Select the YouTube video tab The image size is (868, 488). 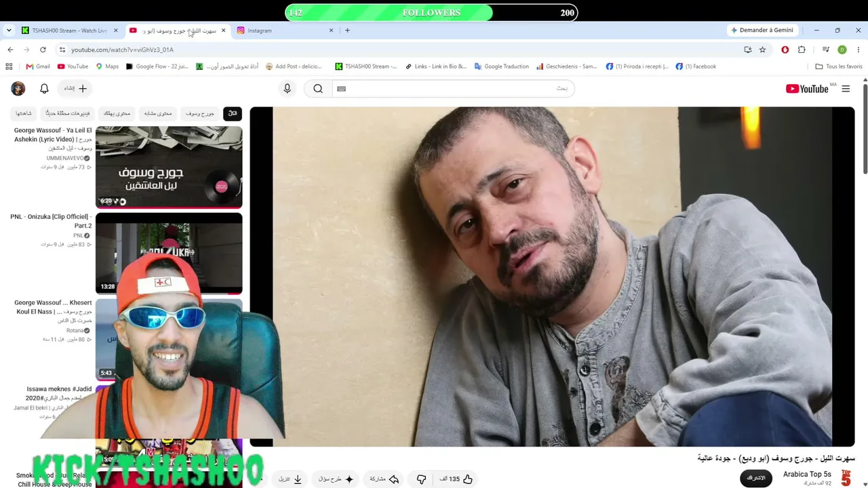(x=177, y=30)
